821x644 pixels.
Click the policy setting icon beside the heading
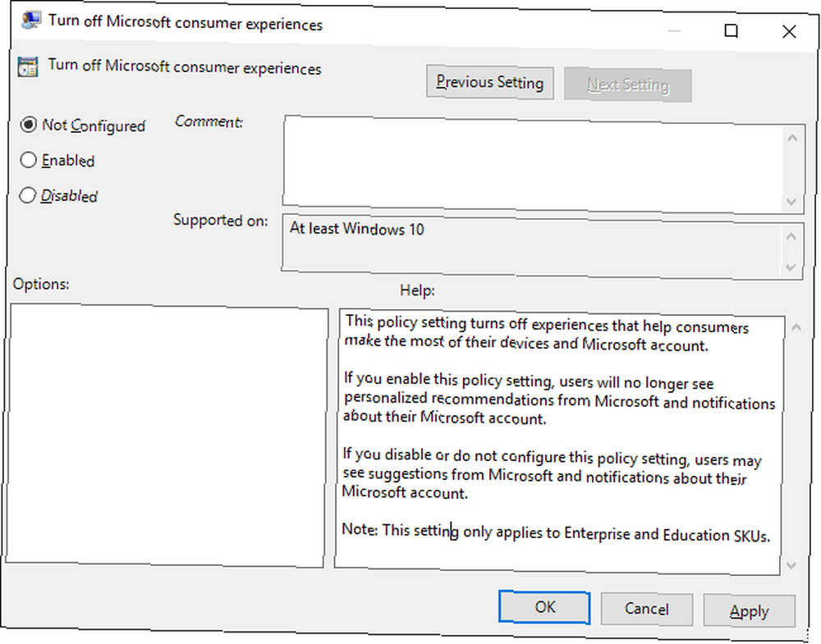(27, 66)
